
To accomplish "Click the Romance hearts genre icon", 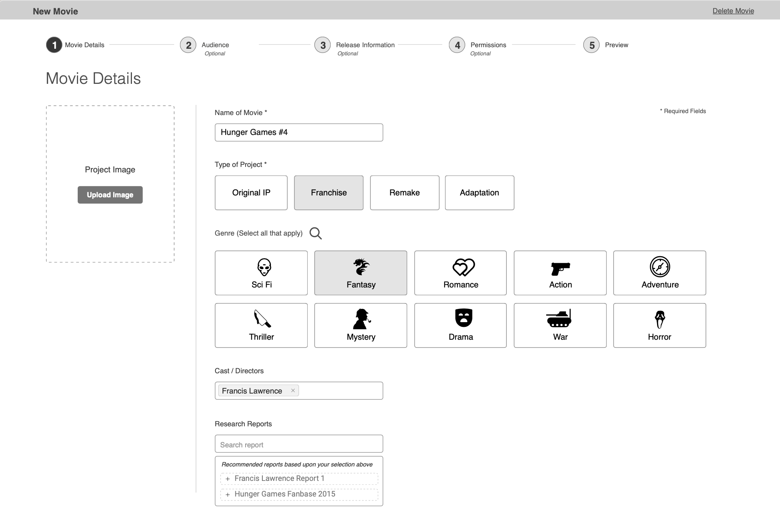I will point(463,267).
